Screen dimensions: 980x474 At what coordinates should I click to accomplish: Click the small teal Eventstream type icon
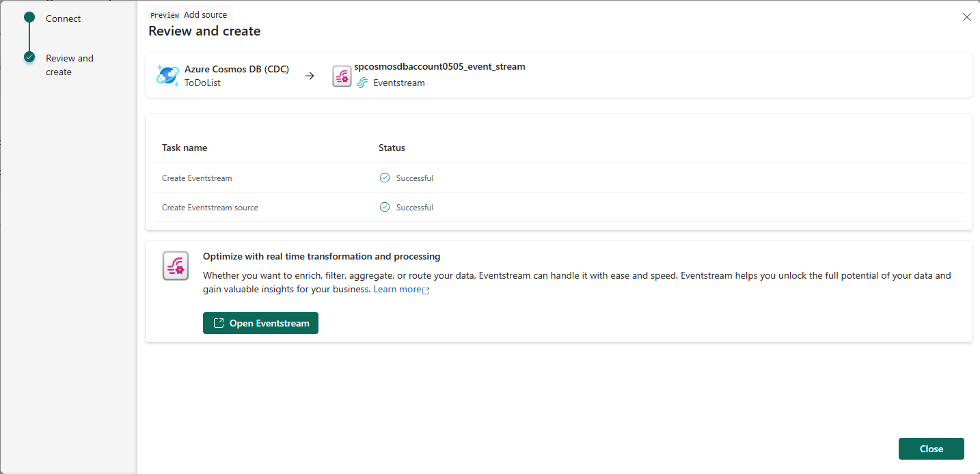click(362, 83)
